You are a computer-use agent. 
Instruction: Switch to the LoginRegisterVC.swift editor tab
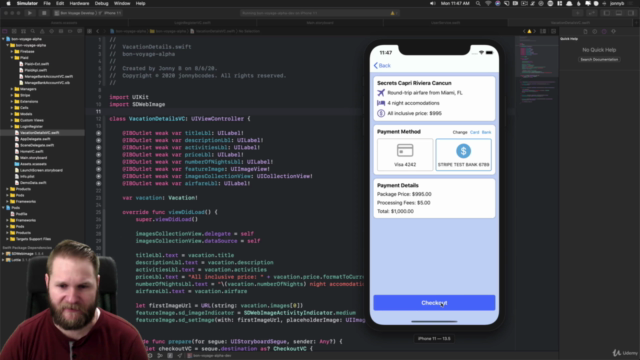click(x=192, y=23)
